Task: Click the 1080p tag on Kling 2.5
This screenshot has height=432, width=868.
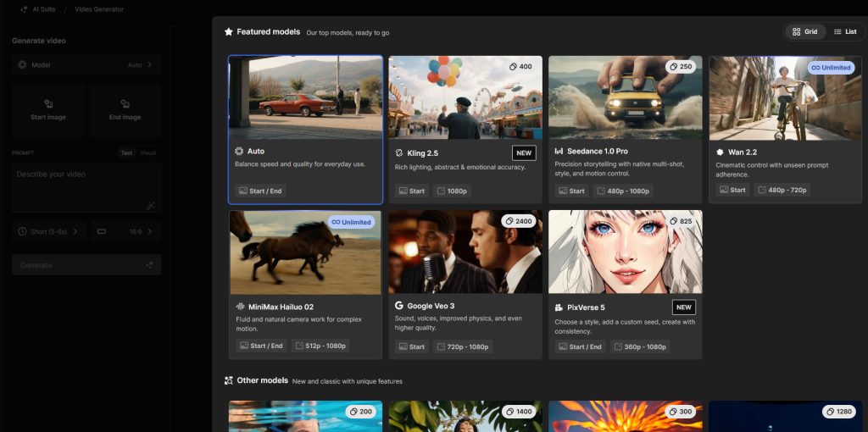Action: 452,191
